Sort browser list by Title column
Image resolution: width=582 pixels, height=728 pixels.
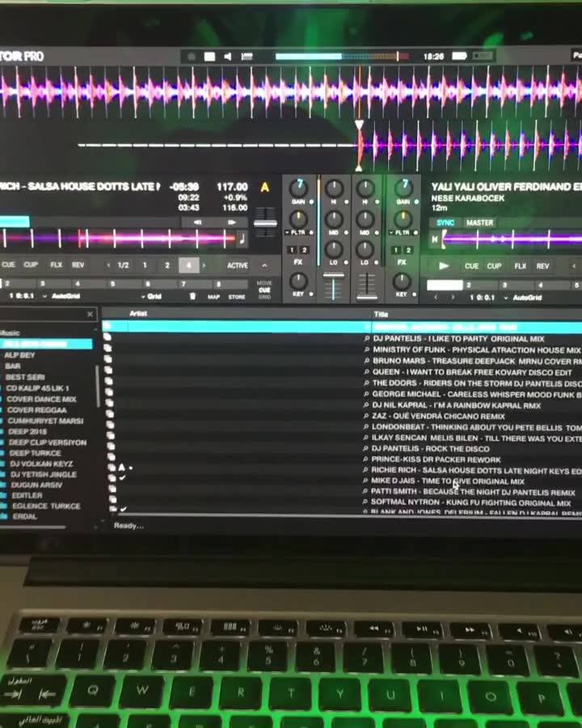tap(381, 315)
